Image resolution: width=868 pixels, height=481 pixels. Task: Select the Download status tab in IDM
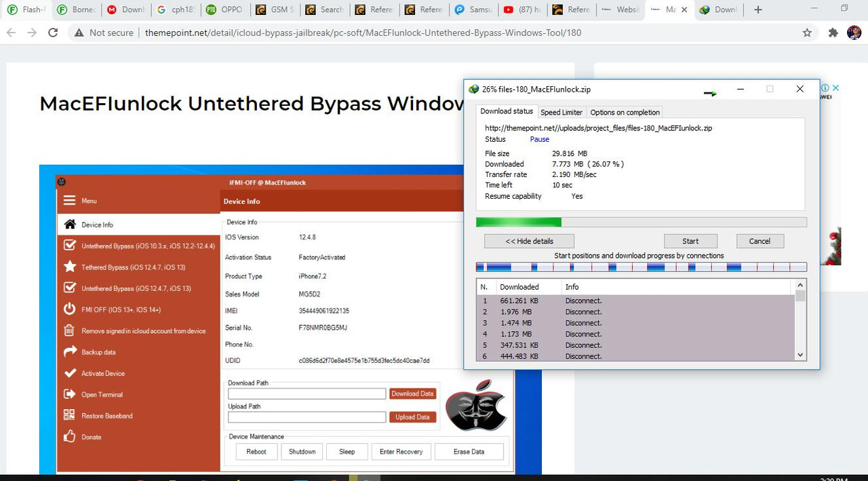507,111
